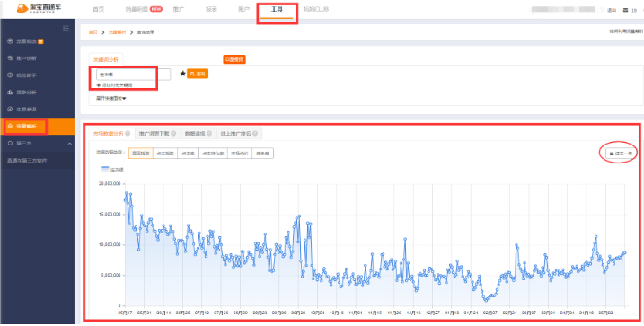Open the mail envelope icon in header

pos(625,10)
